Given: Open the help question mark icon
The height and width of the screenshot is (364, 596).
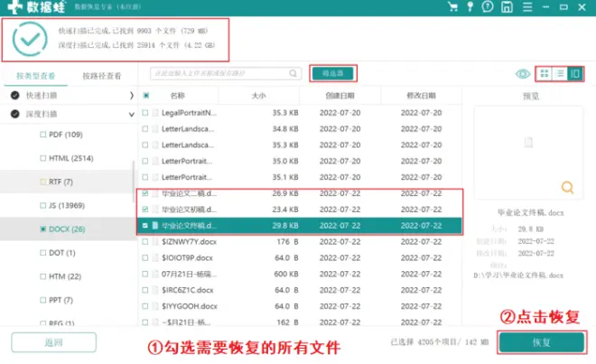Looking at the screenshot, I should [488, 6].
